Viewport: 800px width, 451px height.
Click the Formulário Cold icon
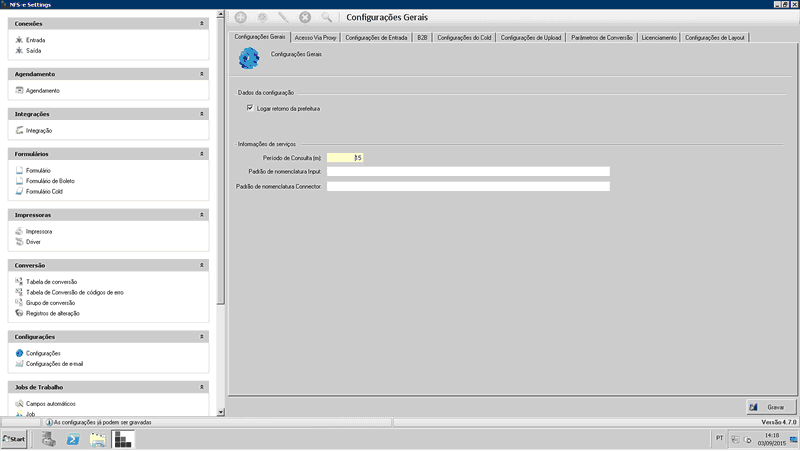click(x=19, y=191)
